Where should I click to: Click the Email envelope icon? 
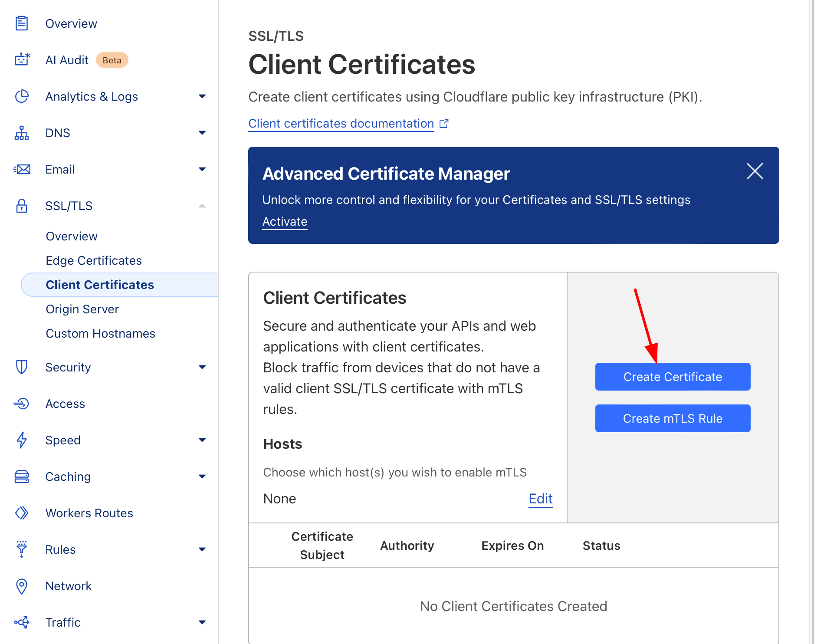[x=22, y=169]
